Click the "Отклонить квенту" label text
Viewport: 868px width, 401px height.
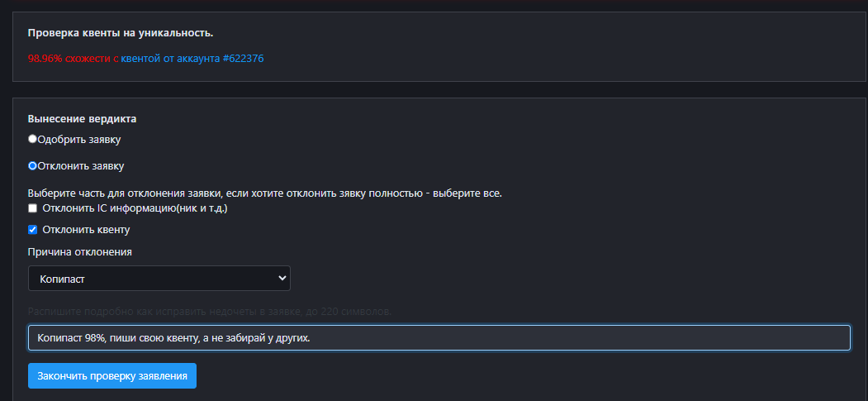pos(86,230)
